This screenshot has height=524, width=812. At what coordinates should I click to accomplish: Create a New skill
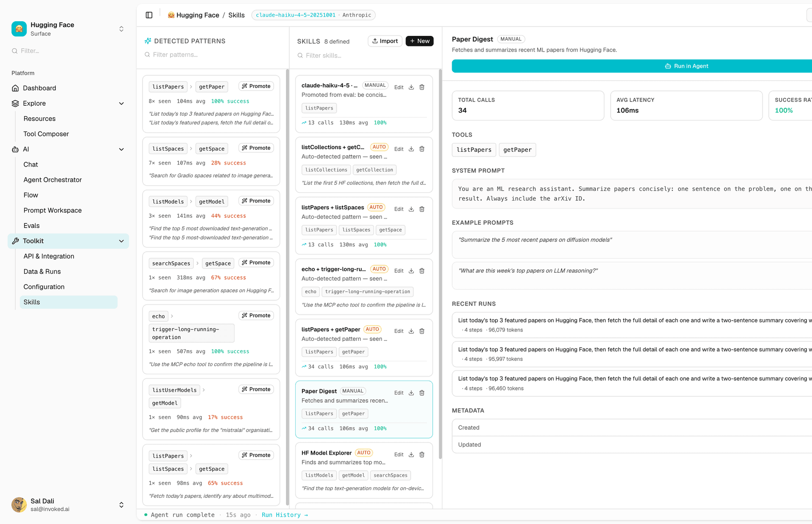pyautogui.click(x=420, y=41)
